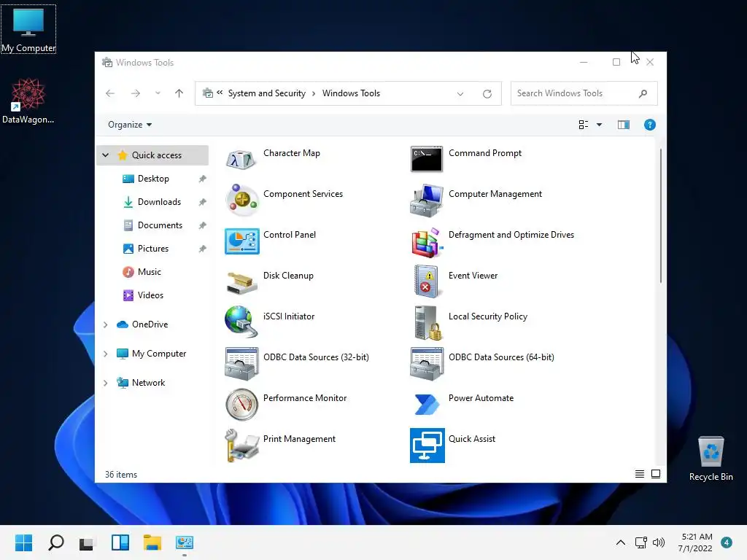
Task: Select the Power Automate icon
Action: tap(427, 404)
